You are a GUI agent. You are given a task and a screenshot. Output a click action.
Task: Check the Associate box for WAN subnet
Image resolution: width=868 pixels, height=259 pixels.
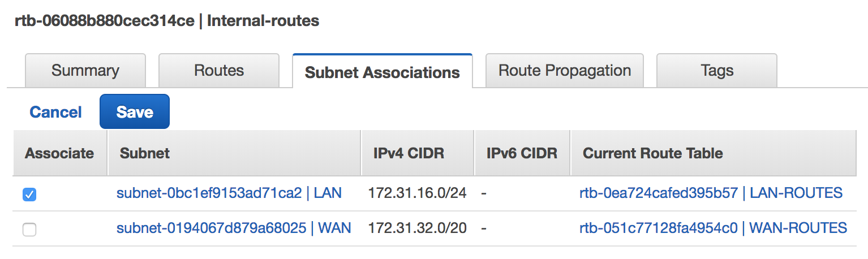point(29,230)
